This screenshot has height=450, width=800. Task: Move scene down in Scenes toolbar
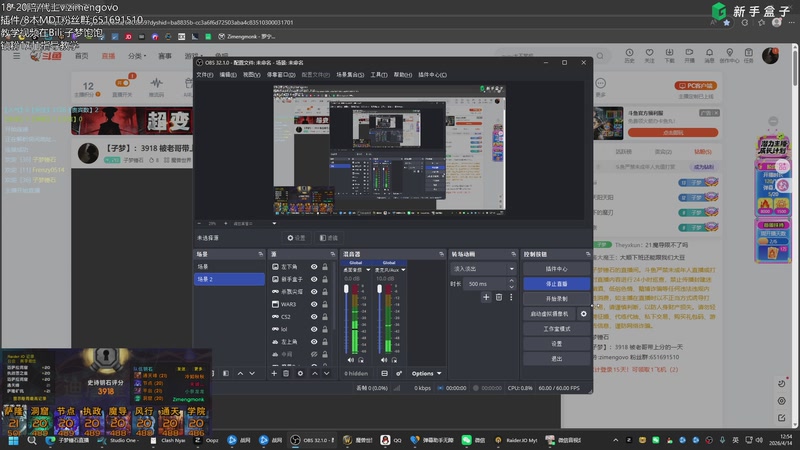252,373
